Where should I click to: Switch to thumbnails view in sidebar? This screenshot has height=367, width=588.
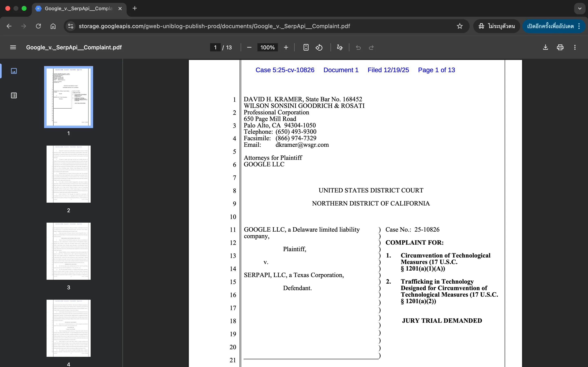point(14,71)
